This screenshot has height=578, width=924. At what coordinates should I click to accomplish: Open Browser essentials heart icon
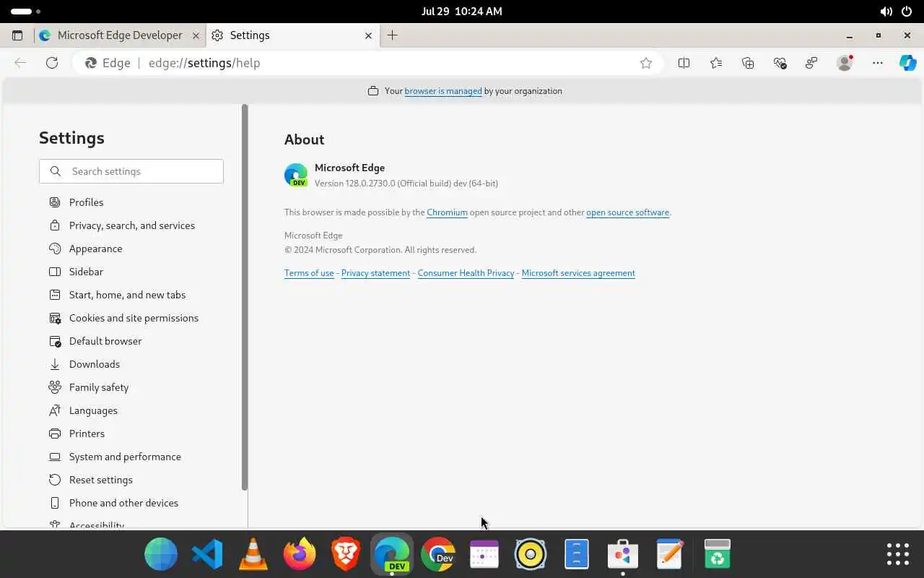780,63
